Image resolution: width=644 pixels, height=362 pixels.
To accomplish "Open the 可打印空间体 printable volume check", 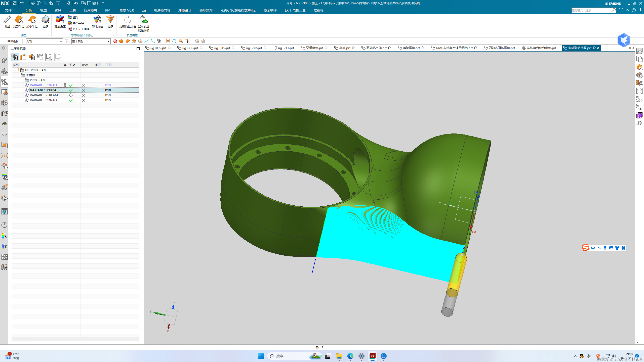I will [x=79, y=29].
